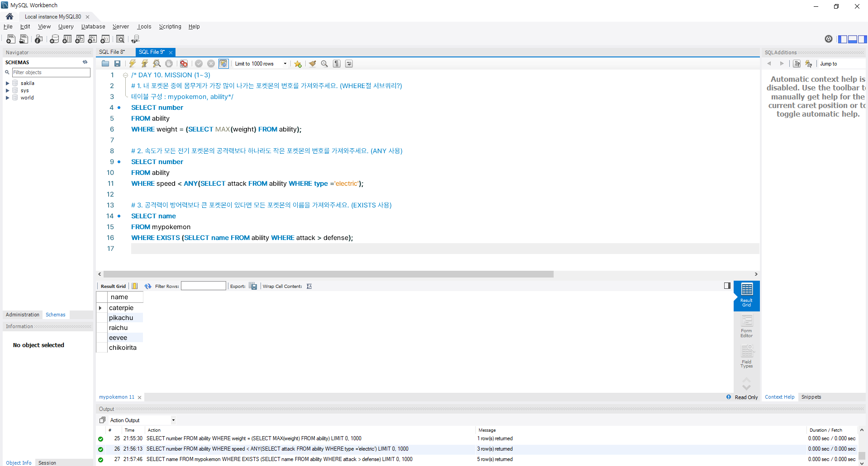Open the Snippets tab

(811, 397)
